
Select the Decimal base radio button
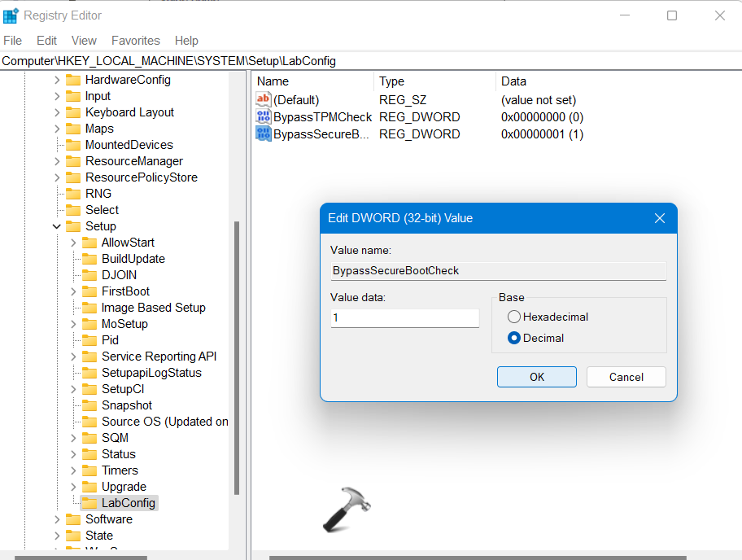pyautogui.click(x=513, y=338)
